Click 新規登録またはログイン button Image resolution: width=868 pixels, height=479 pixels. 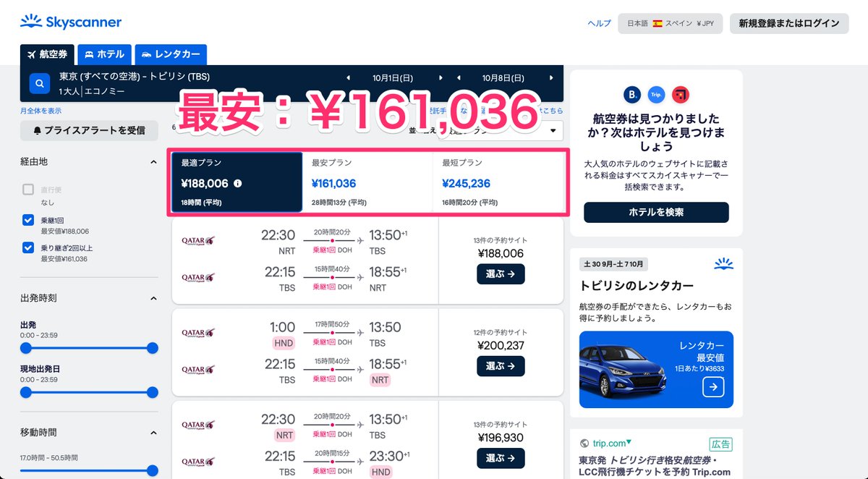click(788, 23)
